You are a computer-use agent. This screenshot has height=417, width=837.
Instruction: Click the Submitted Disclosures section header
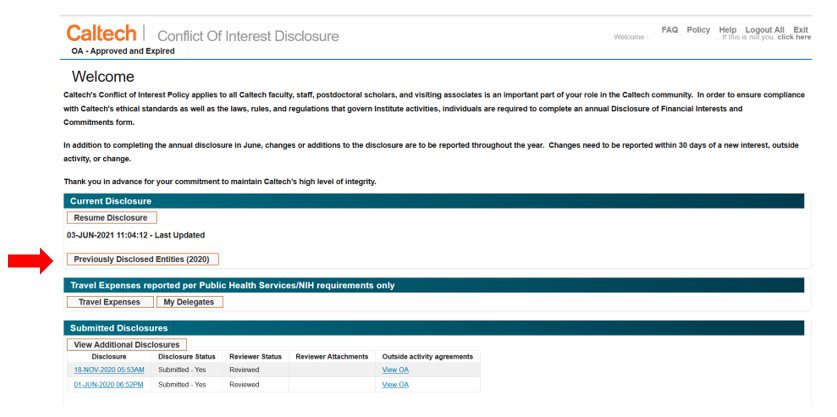(118, 328)
